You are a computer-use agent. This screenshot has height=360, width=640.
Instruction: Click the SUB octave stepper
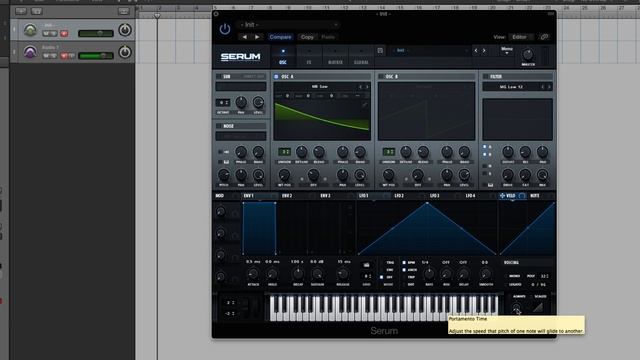(223, 102)
